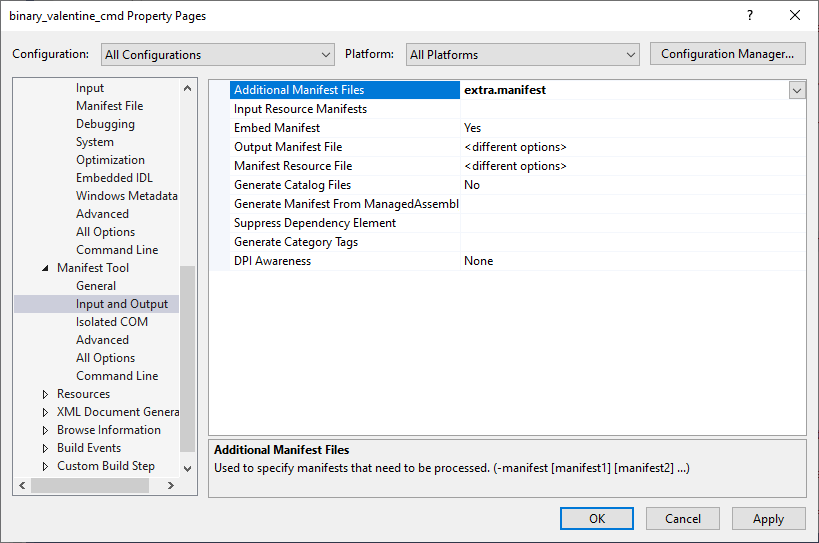The width and height of the screenshot is (819, 543).
Task: Select General under Manifest Tool
Action: point(96,286)
